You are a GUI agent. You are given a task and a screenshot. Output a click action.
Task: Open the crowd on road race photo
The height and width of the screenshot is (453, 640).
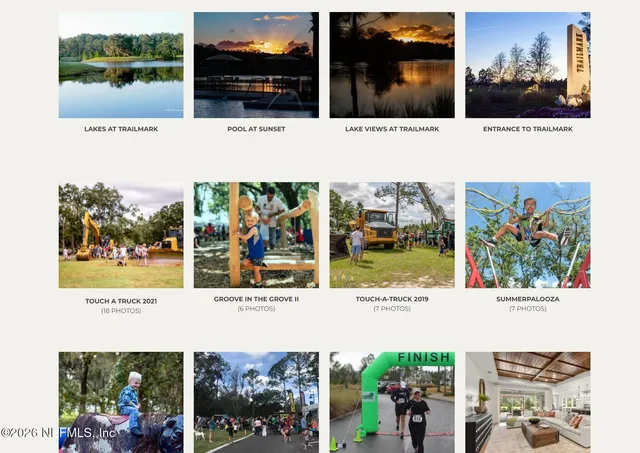256,402
